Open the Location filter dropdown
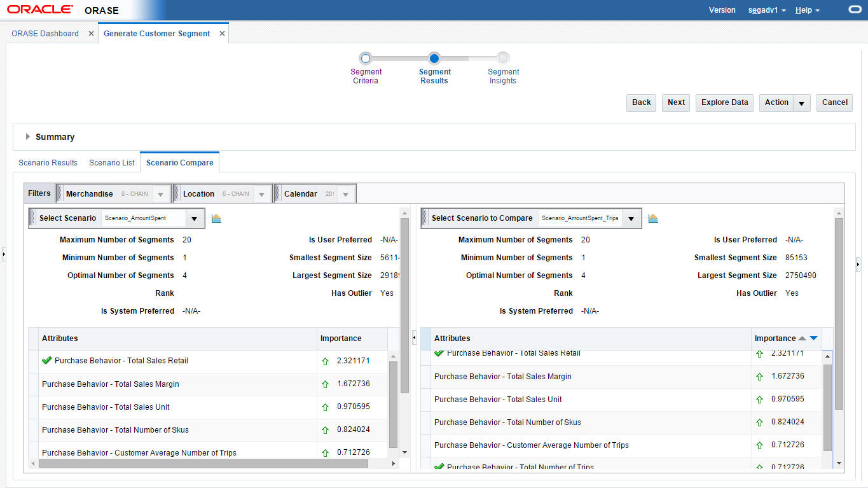The image size is (868, 488). pos(261,194)
